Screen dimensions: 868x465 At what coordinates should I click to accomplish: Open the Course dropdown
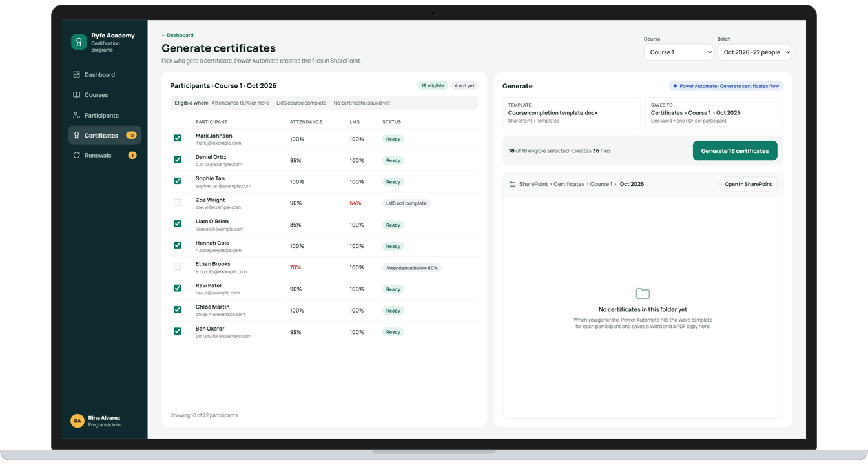coord(679,52)
